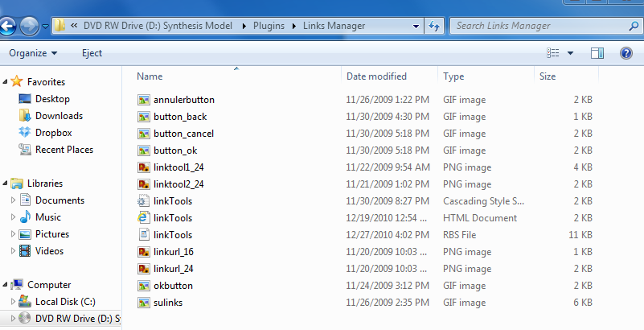Open the view options dropdown arrow
The height and width of the screenshot is (330, 644).
point(570,53)
